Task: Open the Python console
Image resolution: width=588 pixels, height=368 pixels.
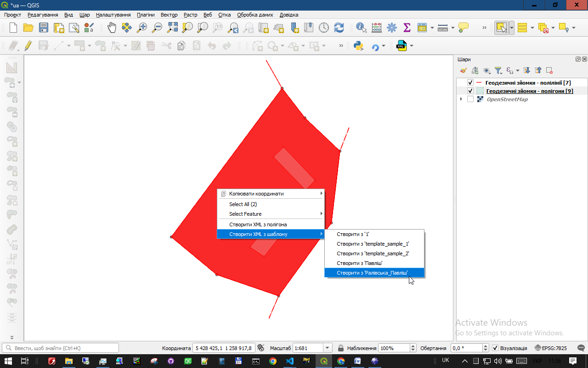Action: point(358,46)
